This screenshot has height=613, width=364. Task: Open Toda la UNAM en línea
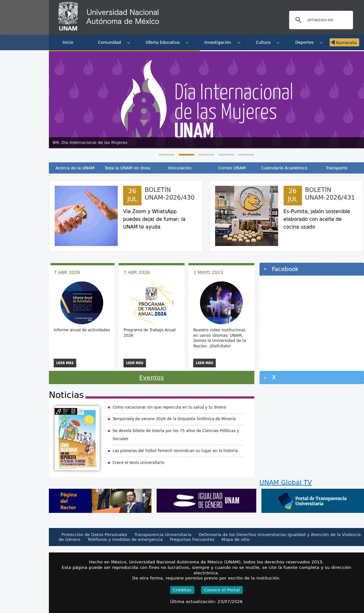127,168
